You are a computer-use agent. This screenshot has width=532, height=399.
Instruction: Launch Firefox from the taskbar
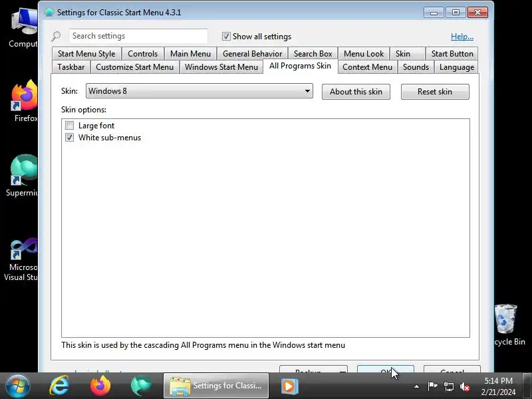point(100,386)
